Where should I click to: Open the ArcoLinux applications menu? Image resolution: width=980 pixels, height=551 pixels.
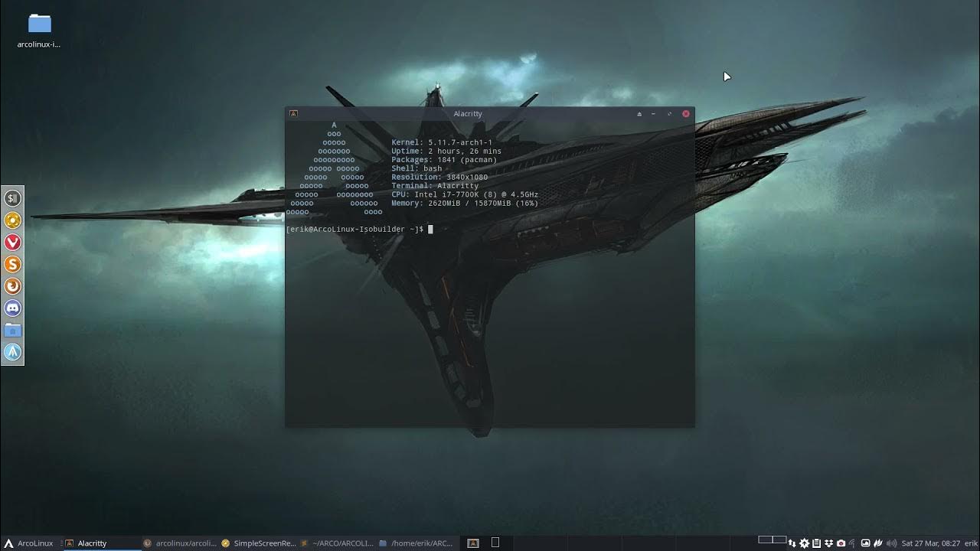point(29,543)
